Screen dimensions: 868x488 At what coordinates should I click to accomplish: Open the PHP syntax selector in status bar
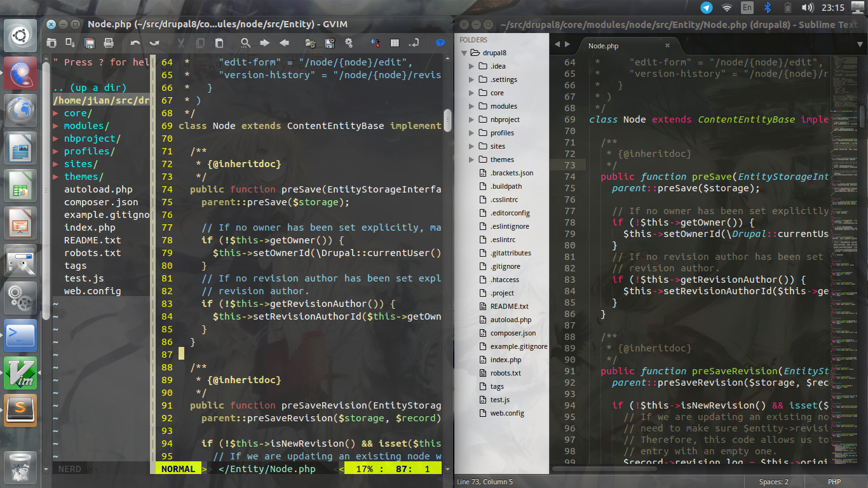pos(834,482)
